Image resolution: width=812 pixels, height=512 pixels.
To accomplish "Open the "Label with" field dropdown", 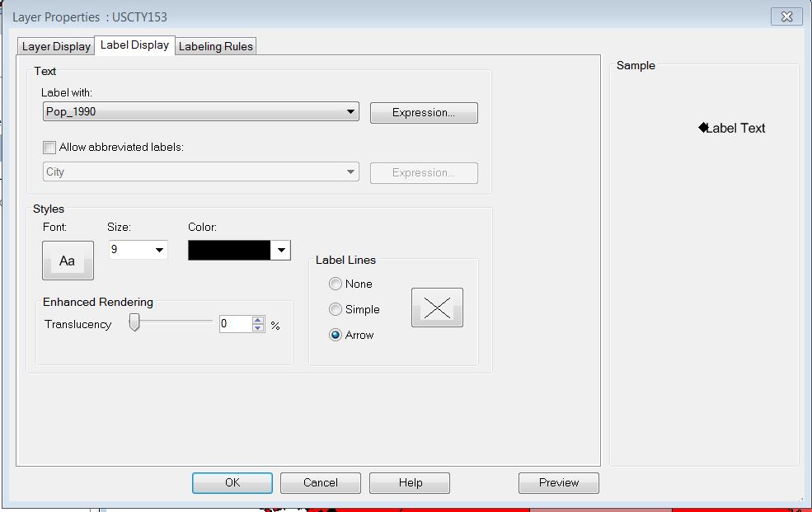I will 352,111.
